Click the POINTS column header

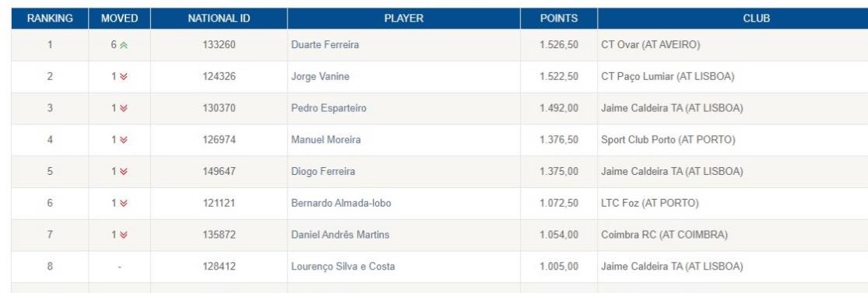pyautogui.click(x=558, y=18)
